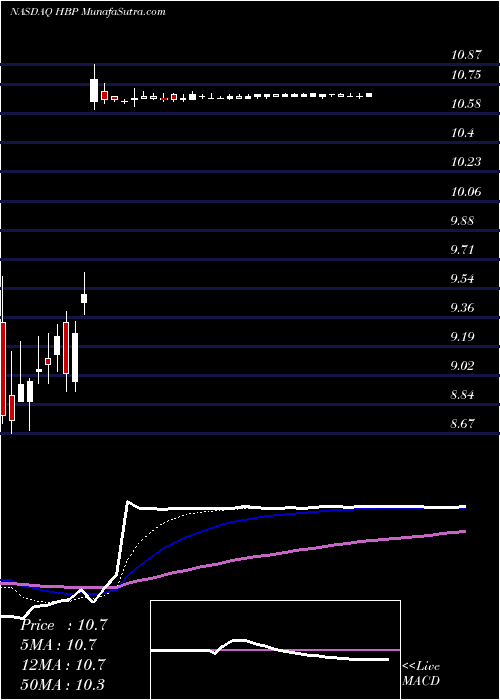Click the 9.54 price axis label
500x700 pixels.
click(x=462, y=279)
